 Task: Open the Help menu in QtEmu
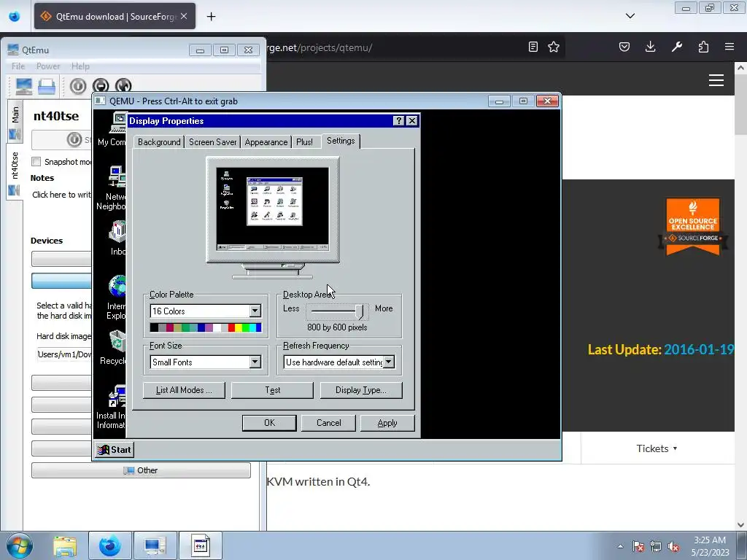tap(80, 66)
